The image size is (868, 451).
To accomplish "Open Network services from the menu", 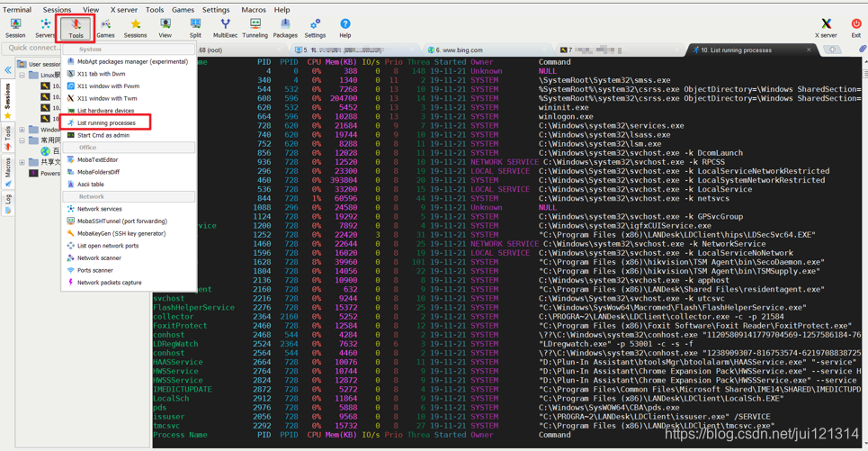I will [x=128, y=209].
